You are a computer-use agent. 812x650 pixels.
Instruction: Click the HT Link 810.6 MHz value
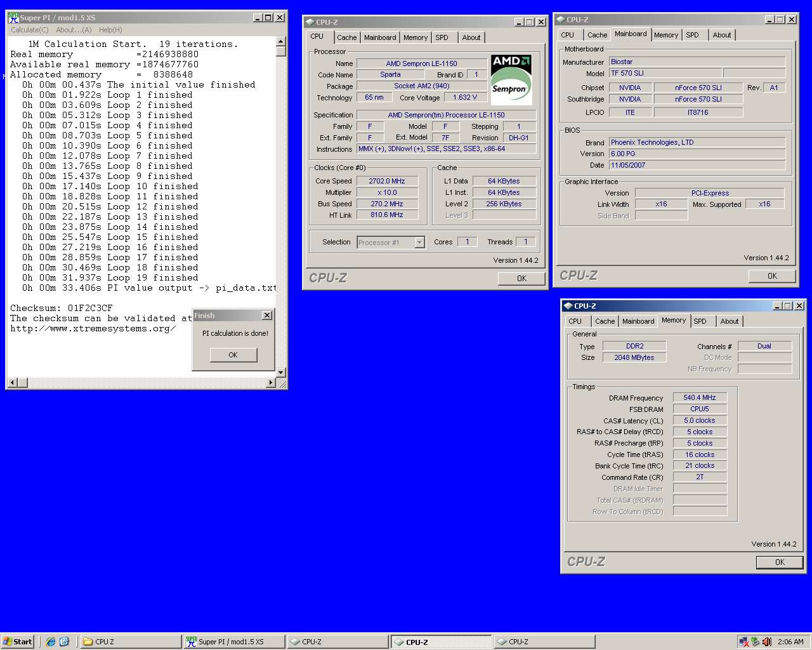387,215
